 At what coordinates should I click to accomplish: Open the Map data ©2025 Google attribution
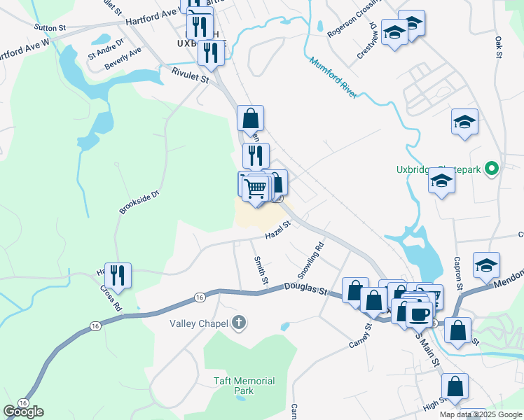point(481,414)
